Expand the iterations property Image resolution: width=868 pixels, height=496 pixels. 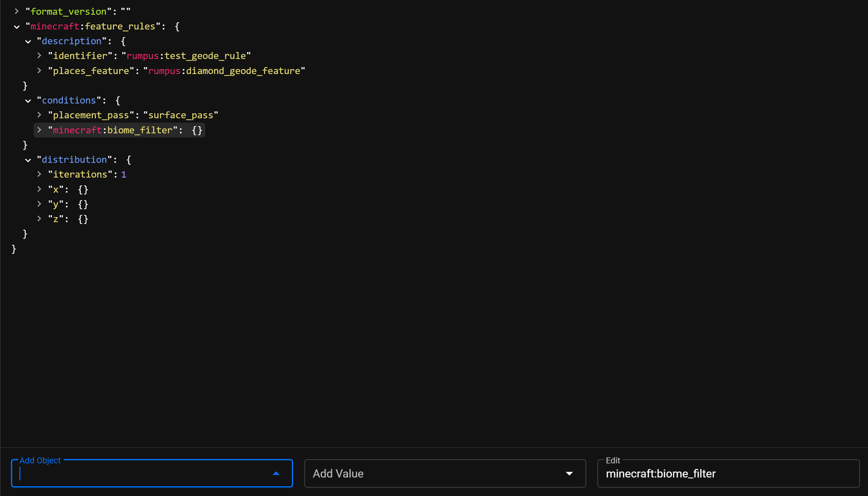click(40, 174)
